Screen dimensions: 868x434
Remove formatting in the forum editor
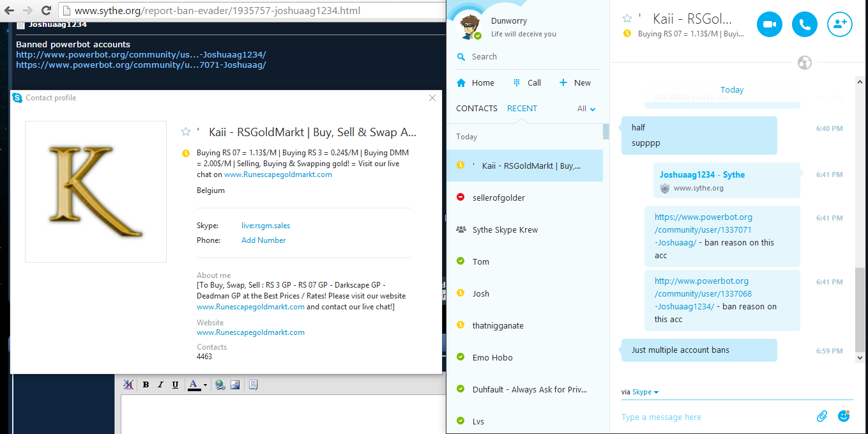click(x=128, y=385)
